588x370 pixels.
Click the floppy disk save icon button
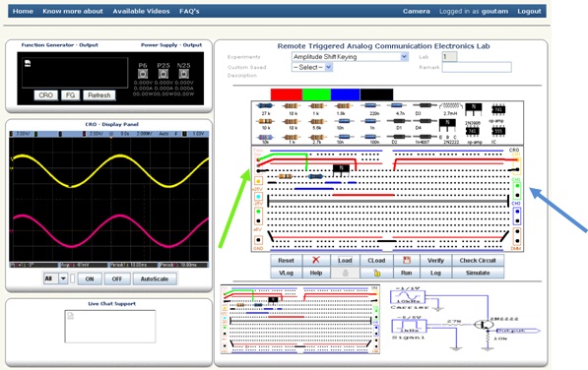[x=407, y=260]
